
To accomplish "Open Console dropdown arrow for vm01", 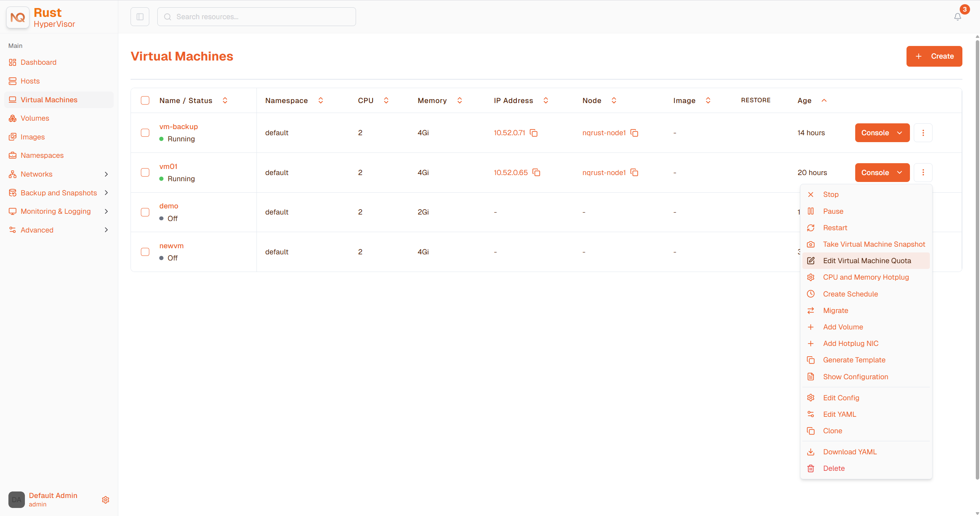I will click(899, 173).
